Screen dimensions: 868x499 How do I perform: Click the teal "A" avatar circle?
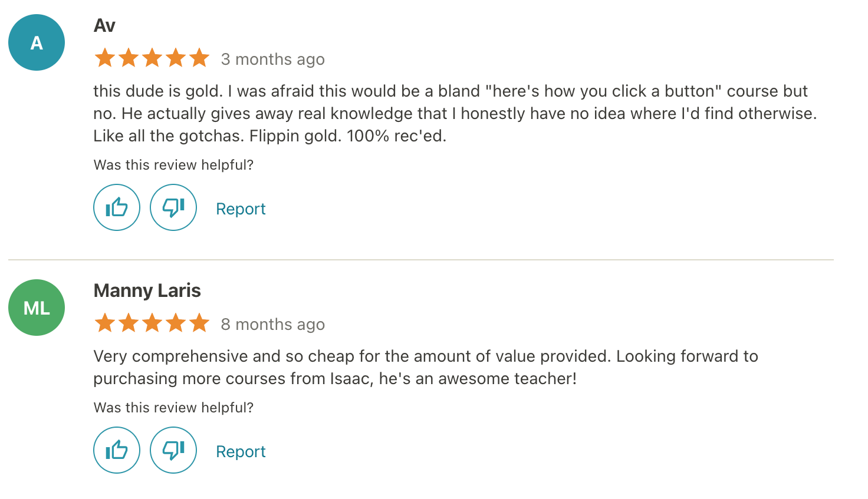[x=37, y=42]
